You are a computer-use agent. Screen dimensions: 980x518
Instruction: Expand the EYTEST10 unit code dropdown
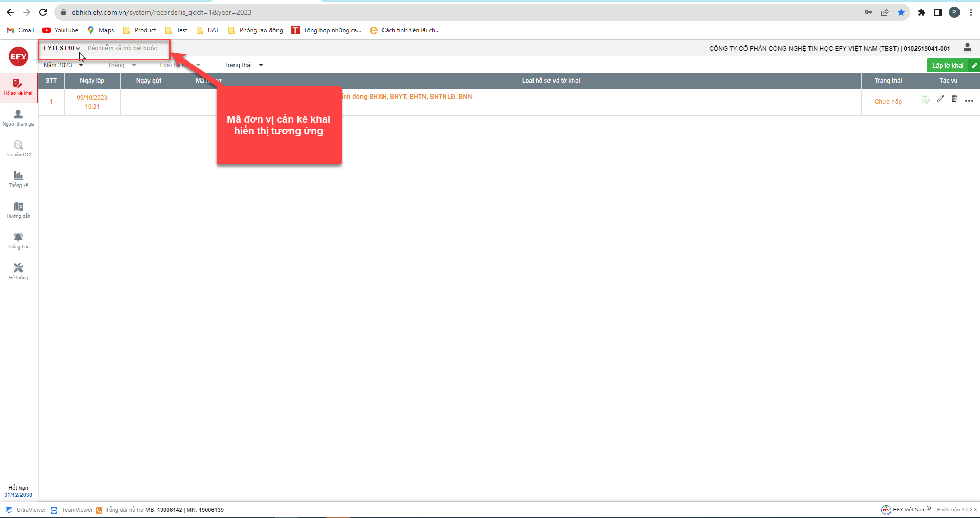tap(61, 48)
